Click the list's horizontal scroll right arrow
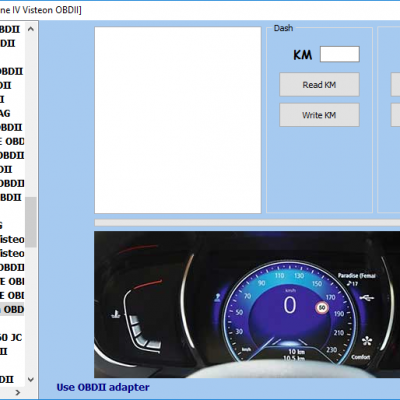The height and width of the screenshot is (400, 400). (18, 392)
